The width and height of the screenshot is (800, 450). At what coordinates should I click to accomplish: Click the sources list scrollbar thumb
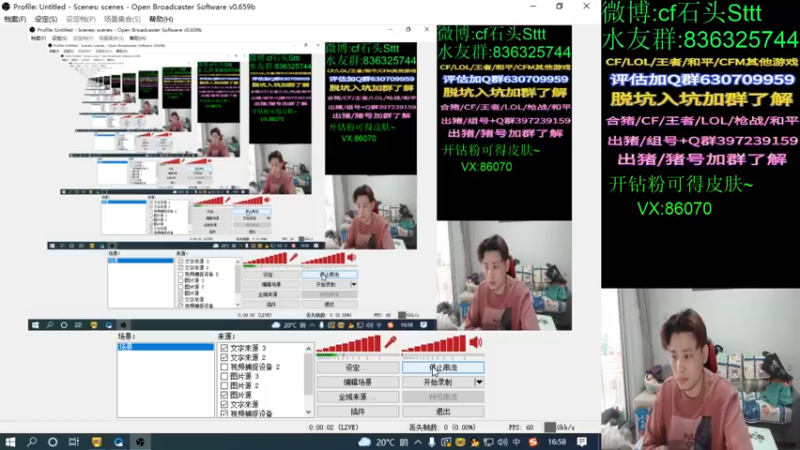309,375
